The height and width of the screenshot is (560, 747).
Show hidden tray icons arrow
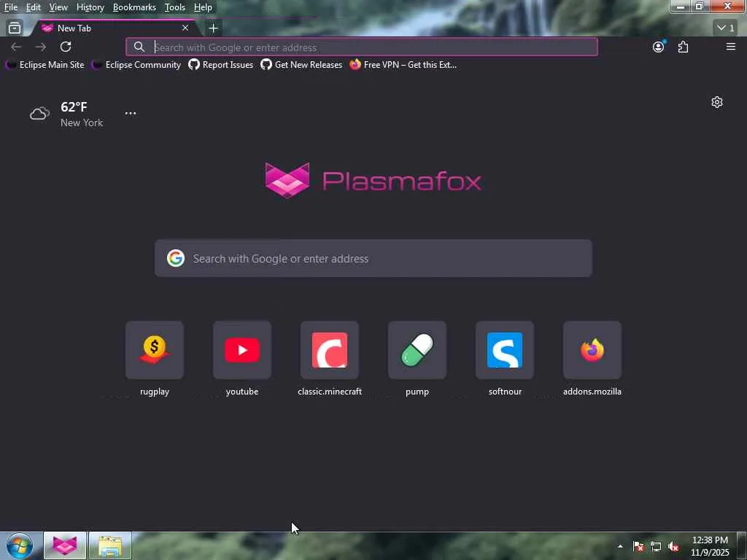pos(620,546)
